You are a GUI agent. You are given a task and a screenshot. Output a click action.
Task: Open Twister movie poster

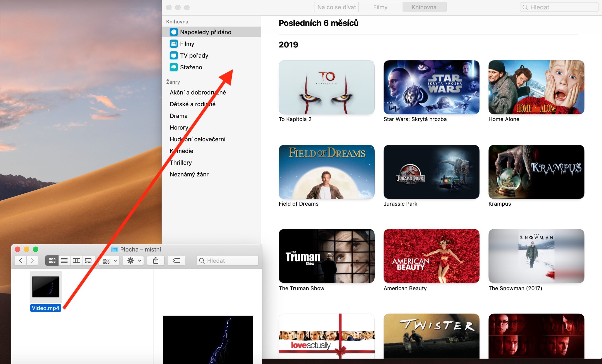[432, 336]
